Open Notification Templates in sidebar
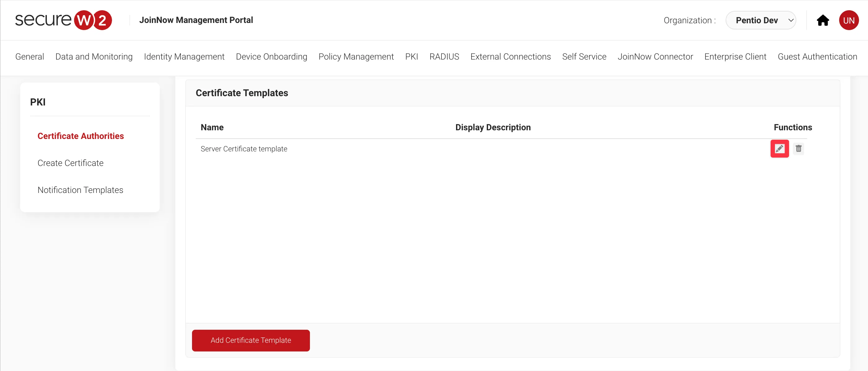This screenshot has width=868, height=371. (x=80, y=190)
